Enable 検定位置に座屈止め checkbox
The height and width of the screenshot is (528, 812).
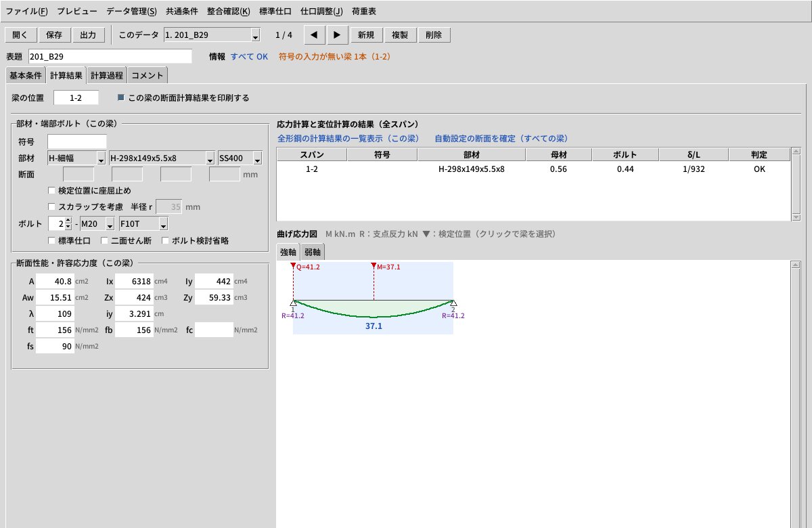(x=52, y=190)
